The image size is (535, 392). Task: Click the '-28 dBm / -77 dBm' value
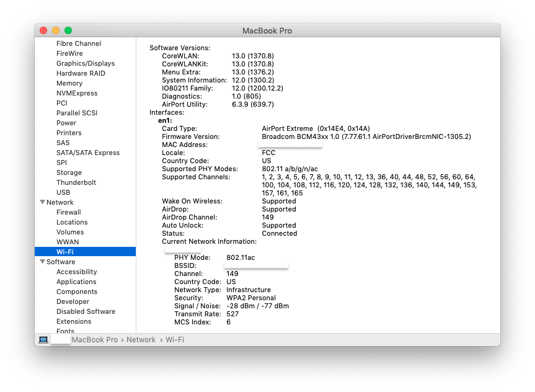258,306
